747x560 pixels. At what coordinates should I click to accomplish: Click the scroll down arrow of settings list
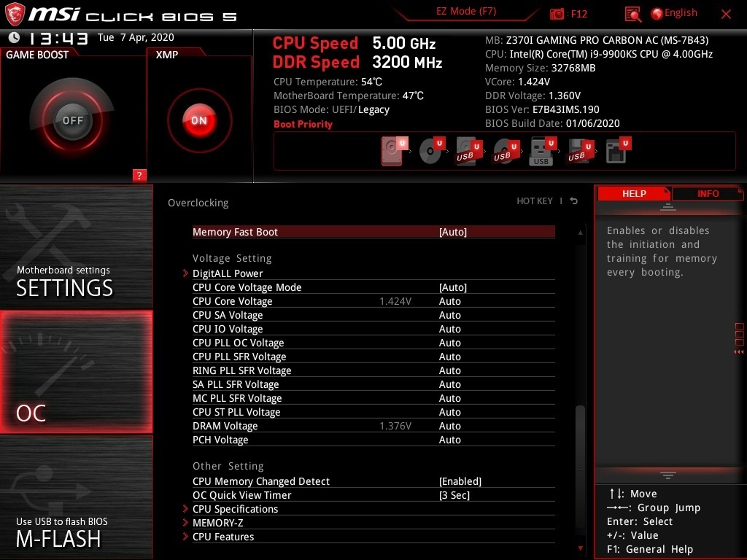coord(580,548)
